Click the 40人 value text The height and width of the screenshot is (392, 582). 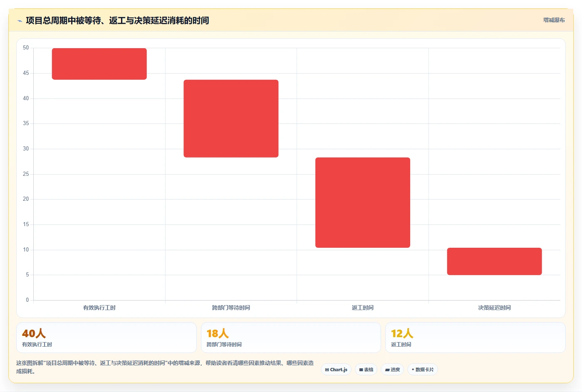(34, 333)
